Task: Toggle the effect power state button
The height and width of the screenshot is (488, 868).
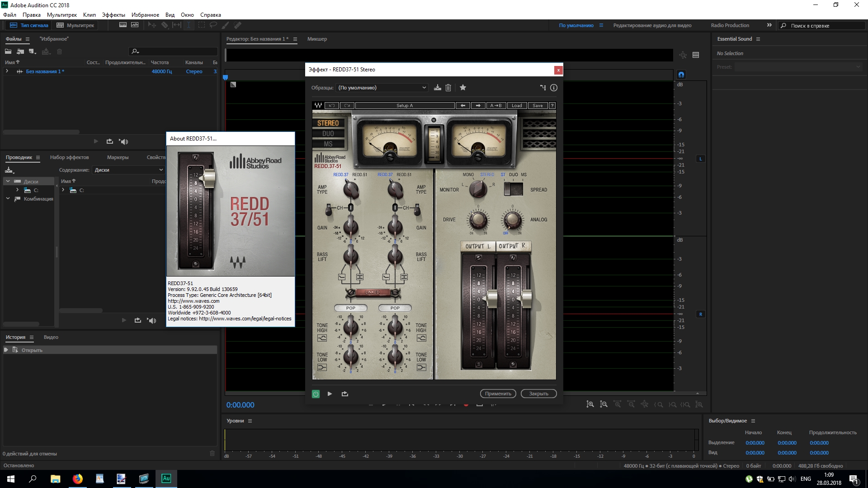Action: [316, 394]
